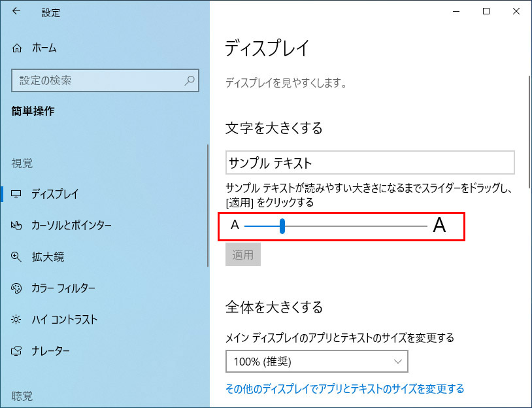Click the カーソルとポインター hand icon
The image size is (532, 408).
coord(16,226)
